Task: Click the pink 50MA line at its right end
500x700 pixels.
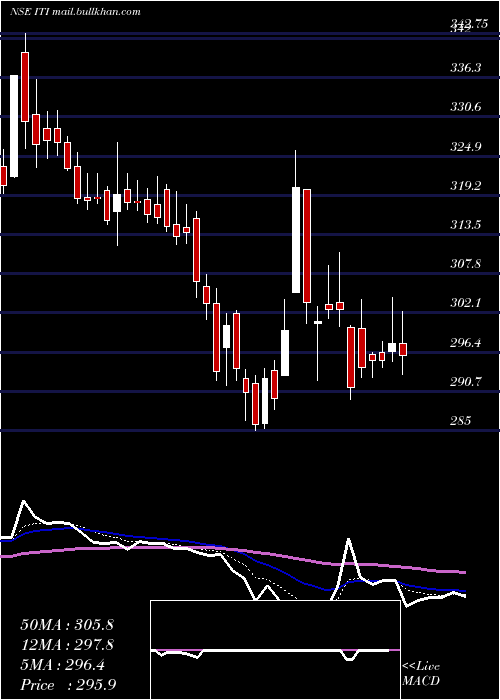Action: pos(464,572)
